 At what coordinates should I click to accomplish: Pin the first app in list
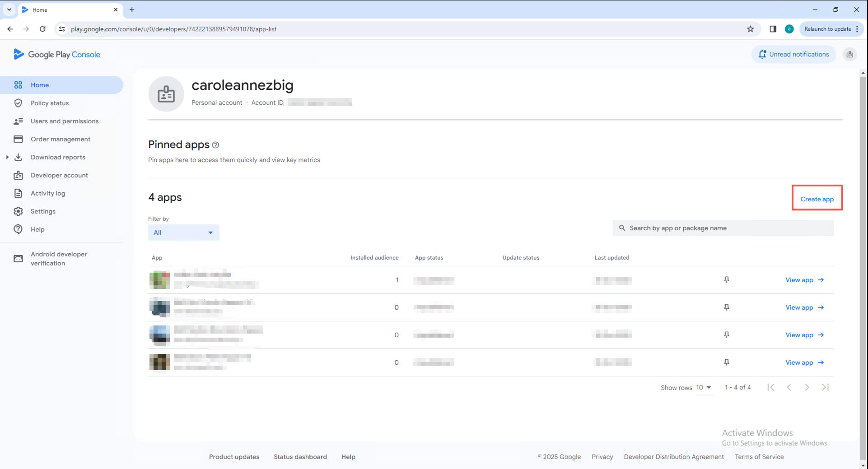[726, 280]
